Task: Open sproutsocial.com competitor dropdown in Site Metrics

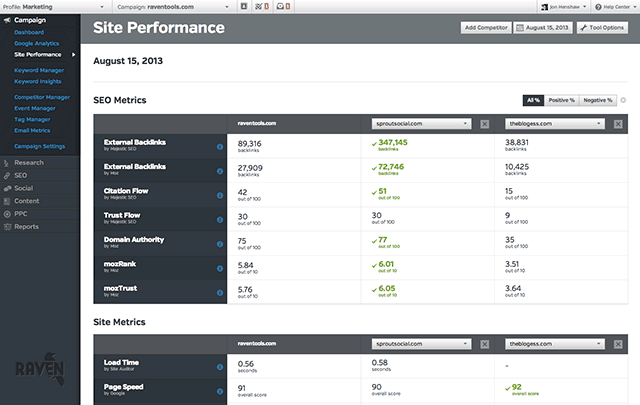Action: click(x=421, y=344)
